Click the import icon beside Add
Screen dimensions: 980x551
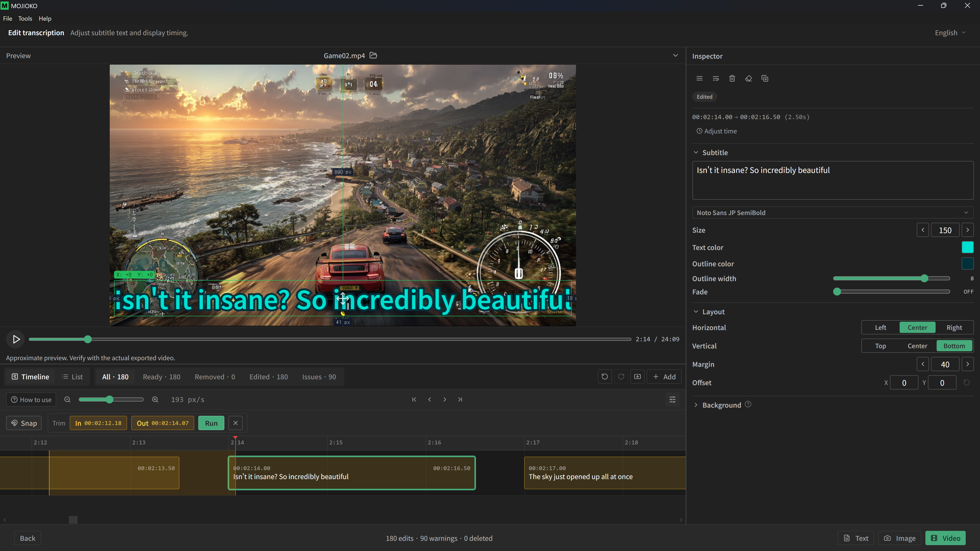point(637,377)
